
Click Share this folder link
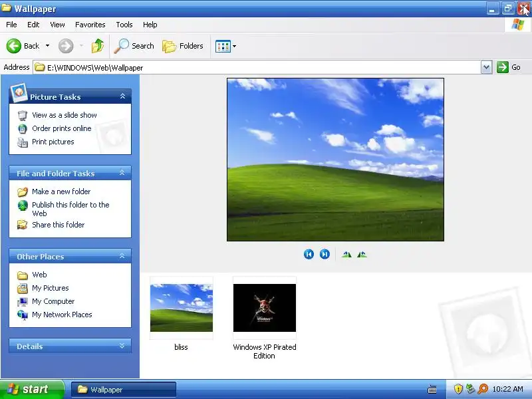point(59,225)
